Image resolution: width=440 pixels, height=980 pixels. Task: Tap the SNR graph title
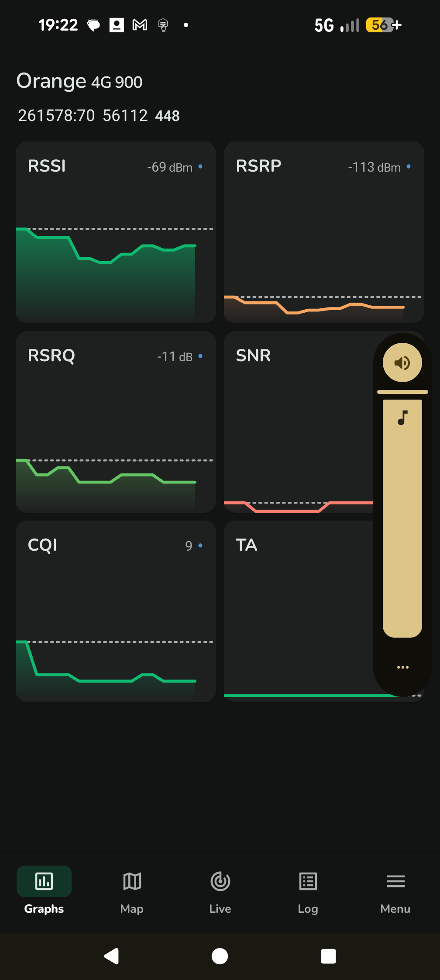coord(254,355)
